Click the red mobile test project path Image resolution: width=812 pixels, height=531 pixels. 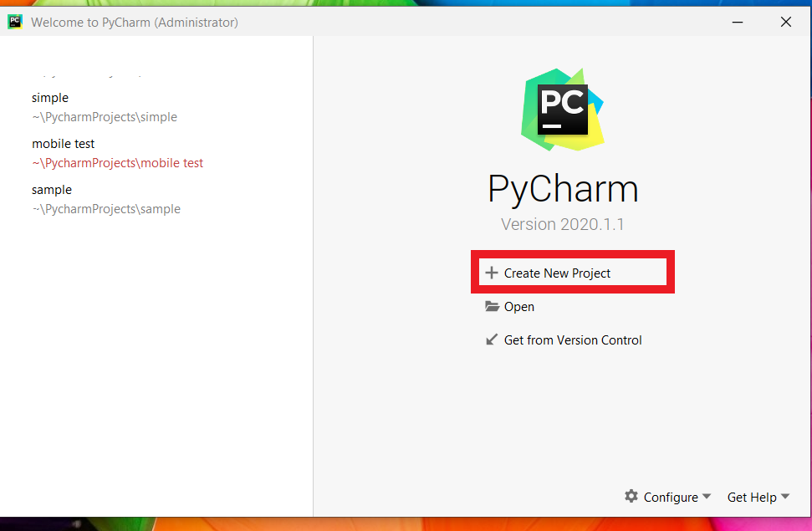coord(118,163)
